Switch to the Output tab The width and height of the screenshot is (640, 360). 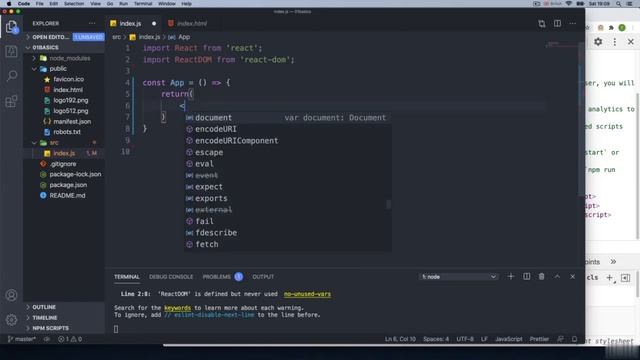[x=263, y=277]
